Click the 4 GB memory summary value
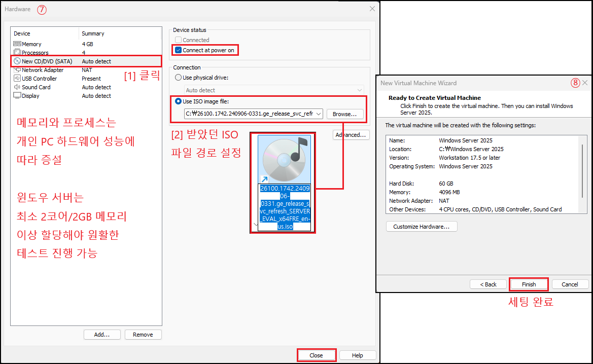The image size is (593, 364). (x=87, y=44)
